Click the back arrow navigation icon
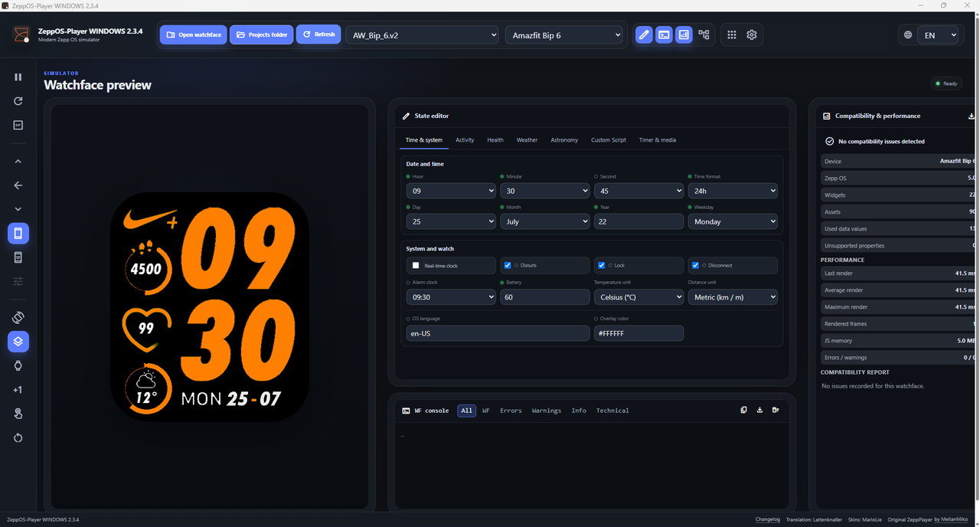Screen dimensions: 980x527 tap(18, 185)
